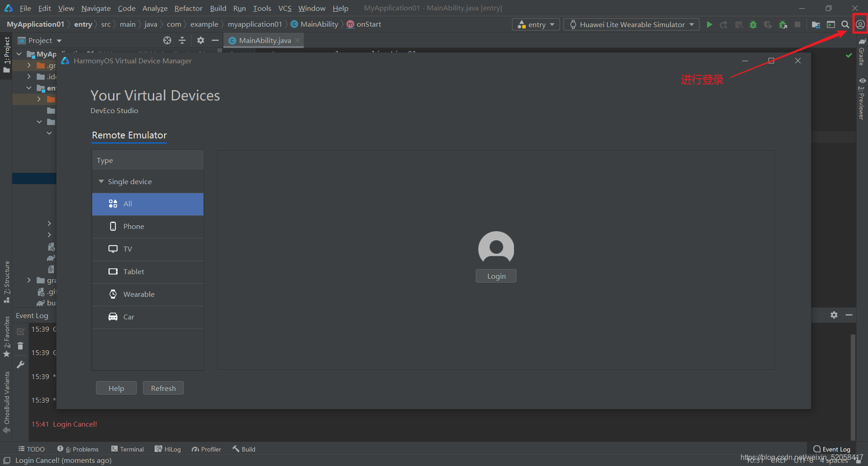This screenshot has width=868, height=466.
Task: Collapse the Single device group
Action: (101, 181)
